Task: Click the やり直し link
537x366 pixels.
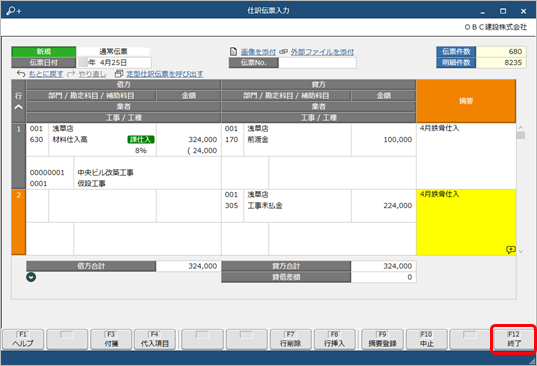Action: 92,74
